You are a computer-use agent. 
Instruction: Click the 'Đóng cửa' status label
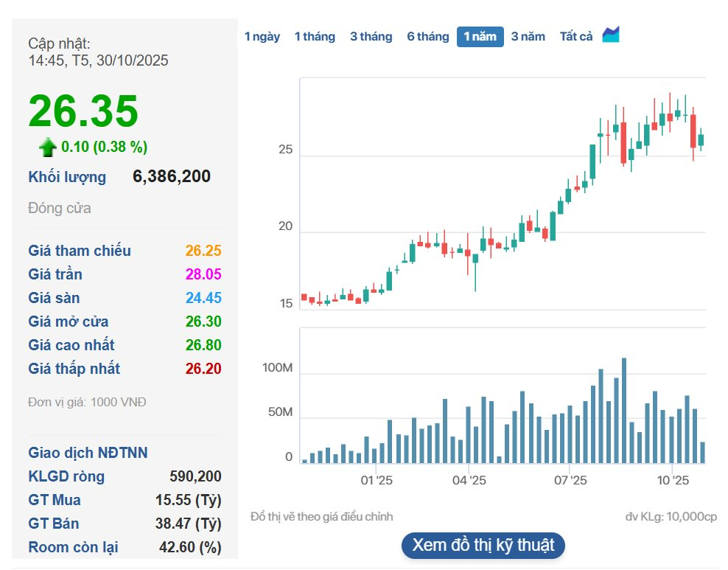tap(58, 209)
